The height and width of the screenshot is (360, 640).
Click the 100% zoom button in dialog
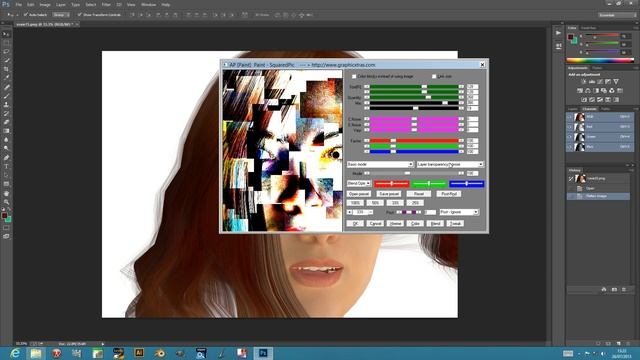click(355, 203)
